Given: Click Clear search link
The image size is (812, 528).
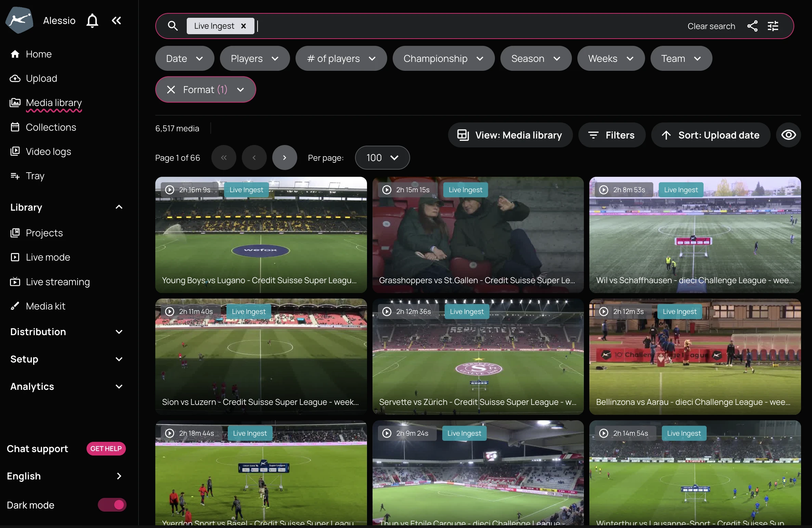Looking at the screenshot, I should 711,26.
